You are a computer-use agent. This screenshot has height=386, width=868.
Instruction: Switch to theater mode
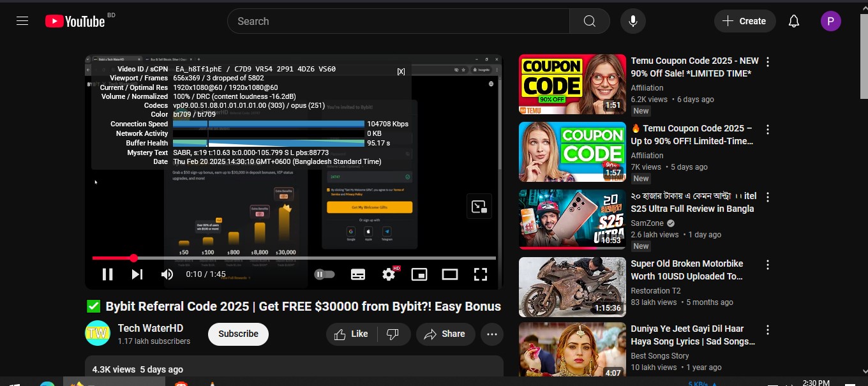[450, 274]
